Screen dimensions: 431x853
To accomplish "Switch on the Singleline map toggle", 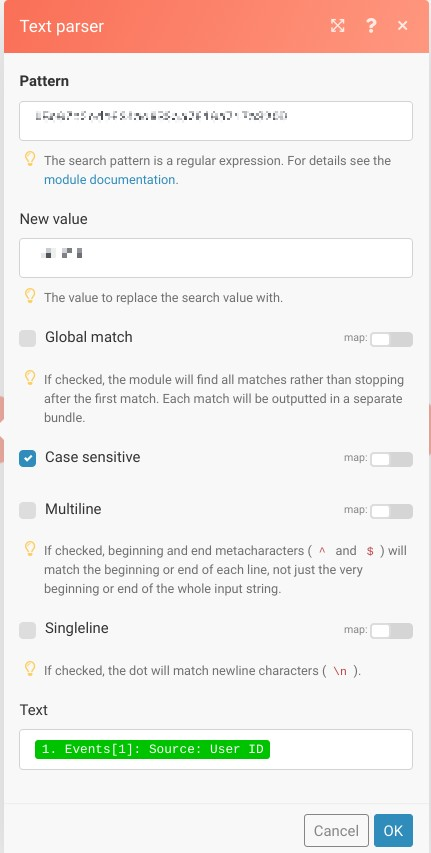I will (391, 631).
